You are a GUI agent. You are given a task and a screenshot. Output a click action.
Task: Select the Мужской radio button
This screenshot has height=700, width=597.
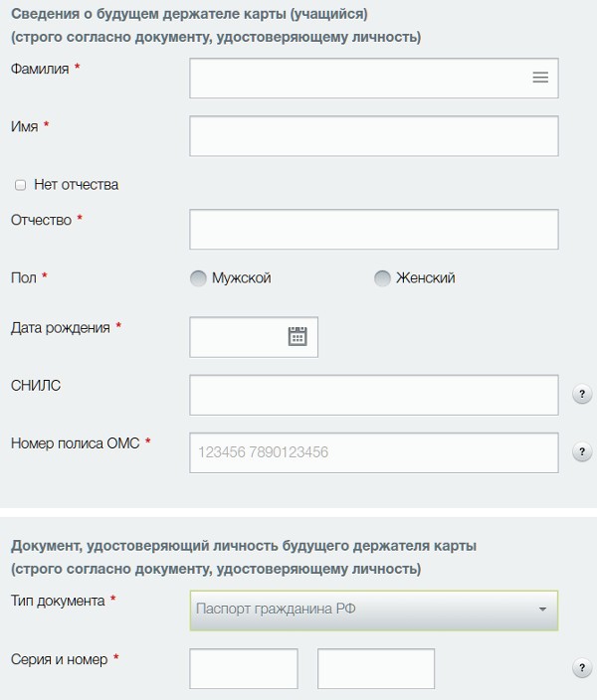pos(198,278)
